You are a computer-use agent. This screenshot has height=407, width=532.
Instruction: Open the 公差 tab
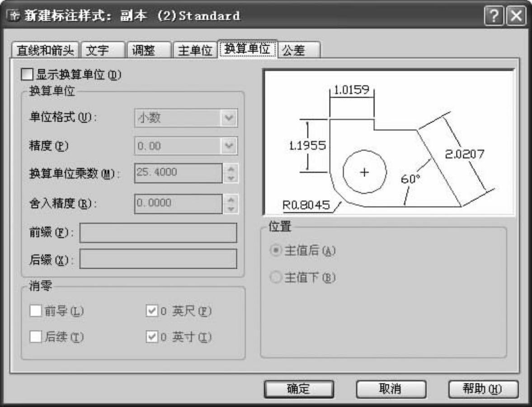299,50
